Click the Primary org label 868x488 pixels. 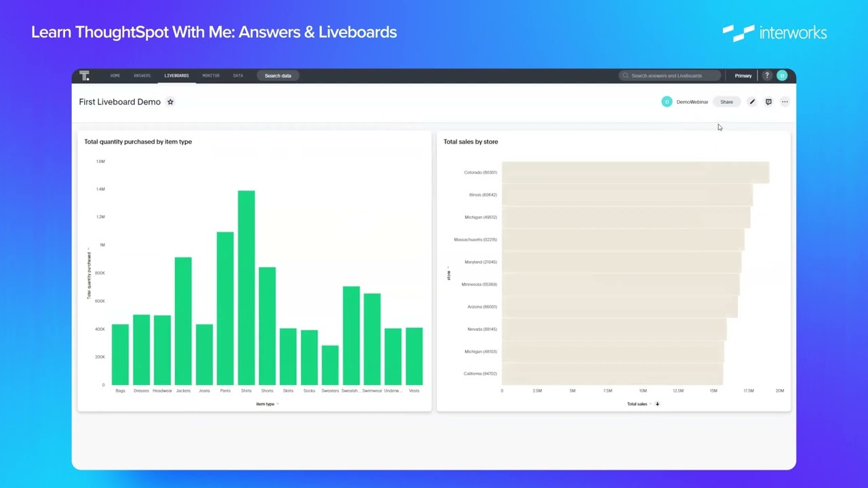[x=743, y=76]
